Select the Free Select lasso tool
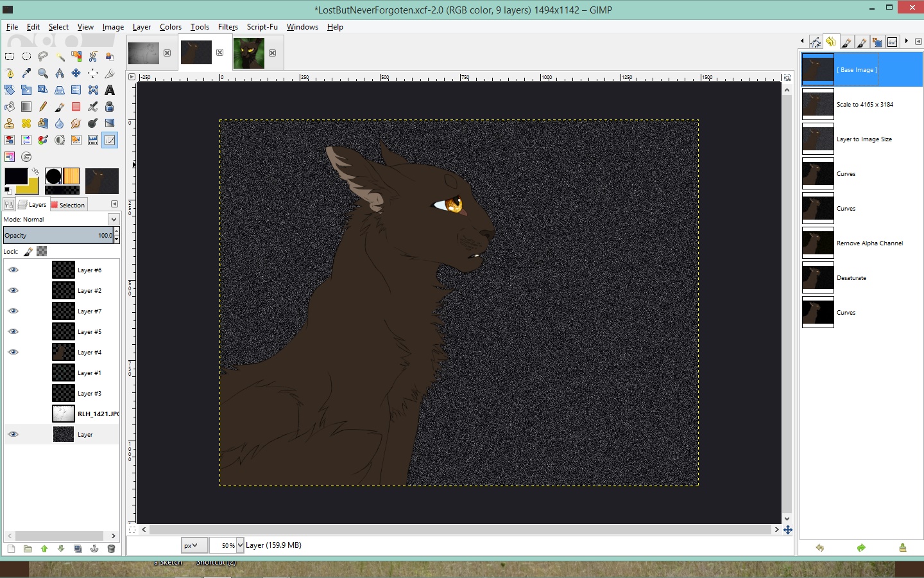 pos(43,57)
